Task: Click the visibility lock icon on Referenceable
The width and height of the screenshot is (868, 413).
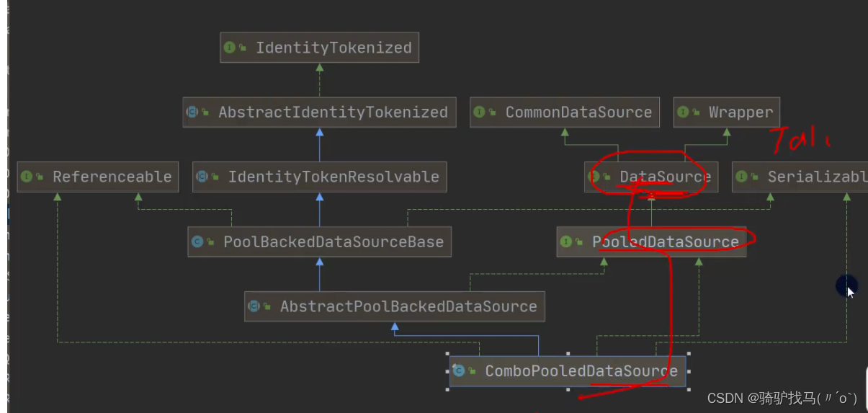Action: coord(40,177)
